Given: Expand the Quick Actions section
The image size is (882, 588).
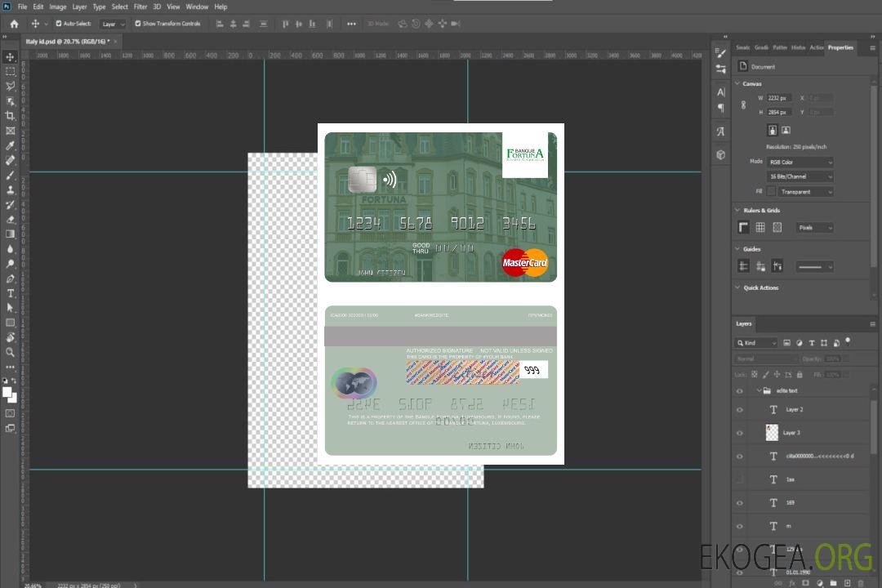Looking at the screenshot, I should pos(737,287).
